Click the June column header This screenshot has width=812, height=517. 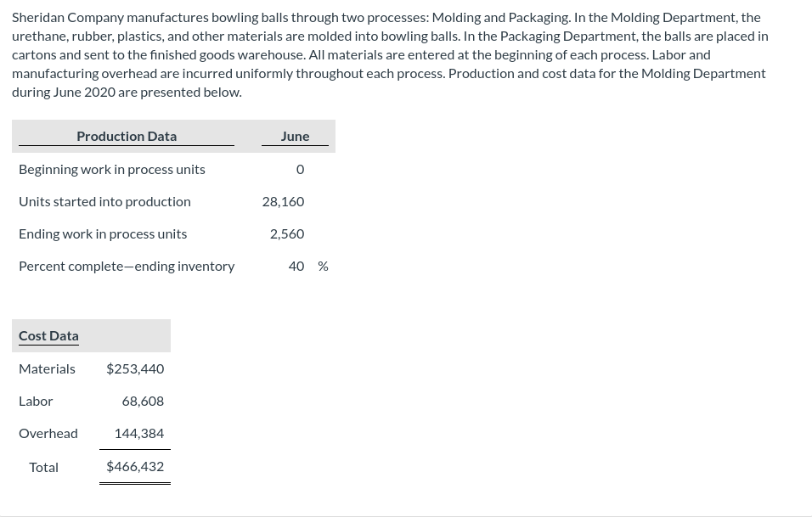pyautogui.click(x=295, y=136)
